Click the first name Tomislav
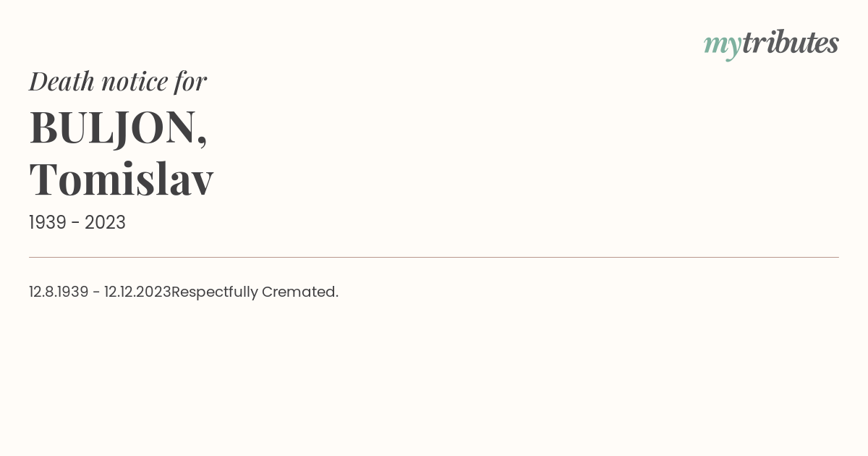 (122, 179)
